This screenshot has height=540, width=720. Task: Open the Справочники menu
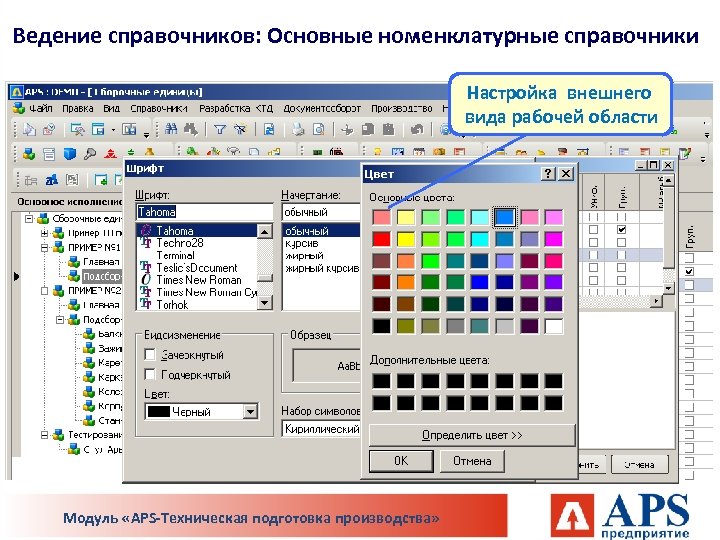(159, 109)
